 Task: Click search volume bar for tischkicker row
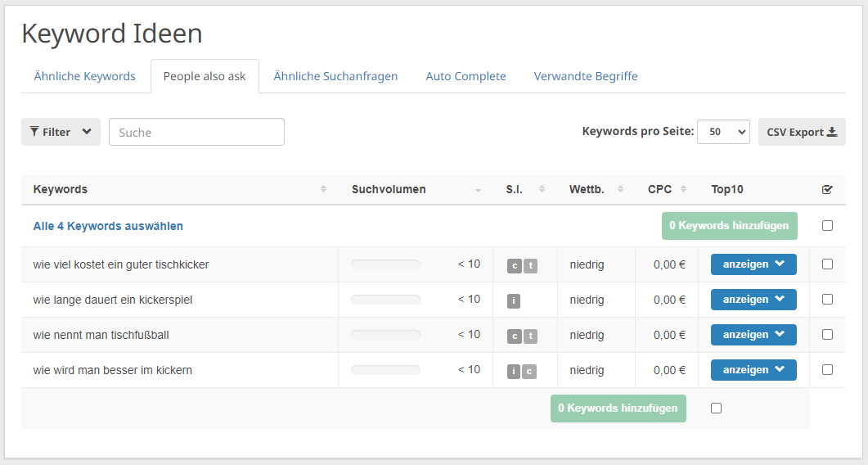click(385, 264)
